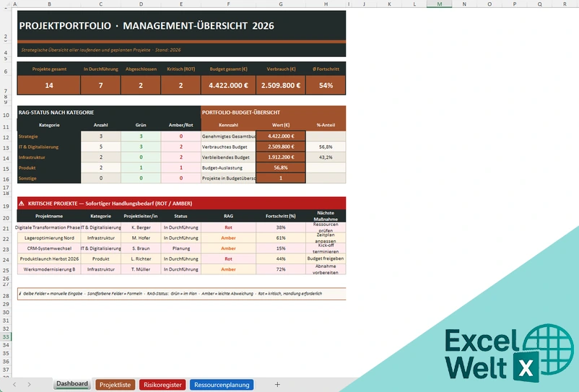579x392 pixels.
Task: Select row 12 header
Action: point(6,137)
